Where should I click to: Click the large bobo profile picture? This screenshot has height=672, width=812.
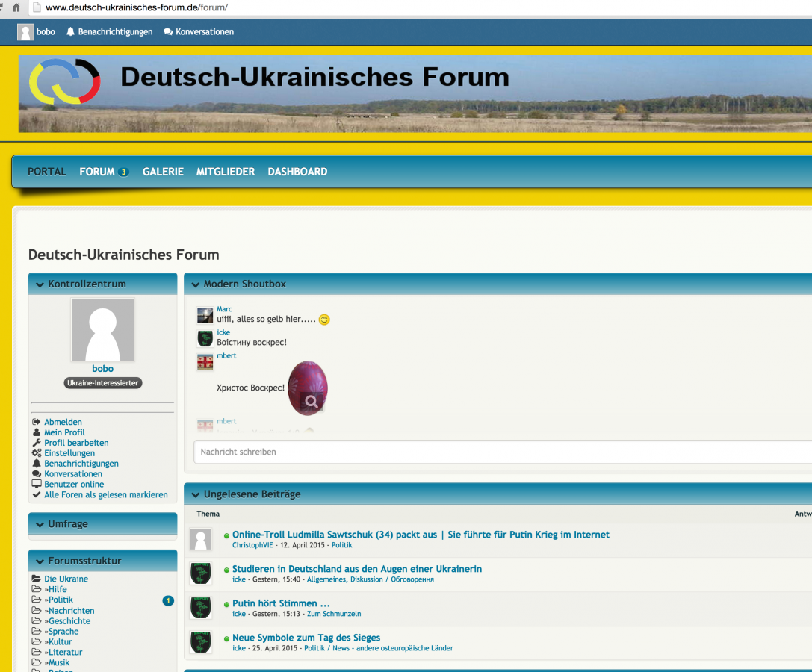[x=102, y=330]
